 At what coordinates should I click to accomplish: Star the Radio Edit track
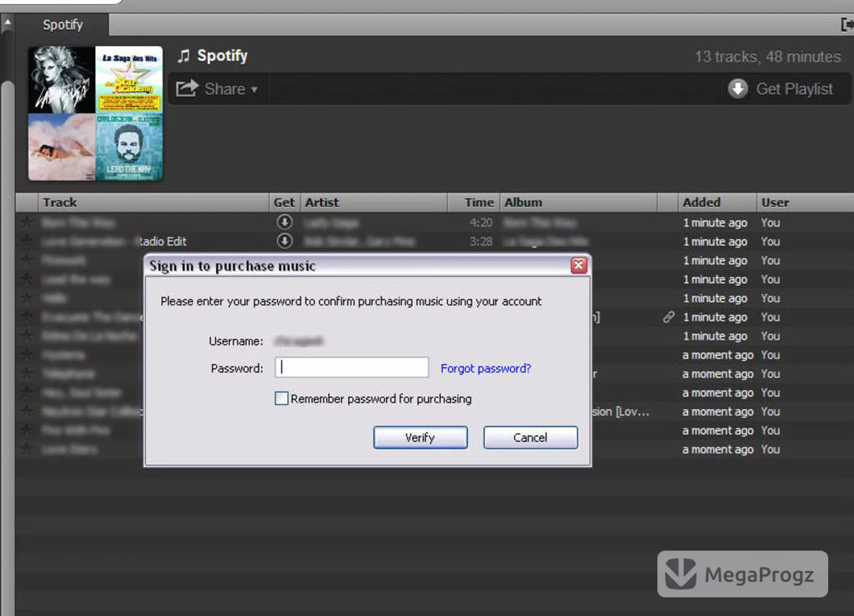click(27, 241)
